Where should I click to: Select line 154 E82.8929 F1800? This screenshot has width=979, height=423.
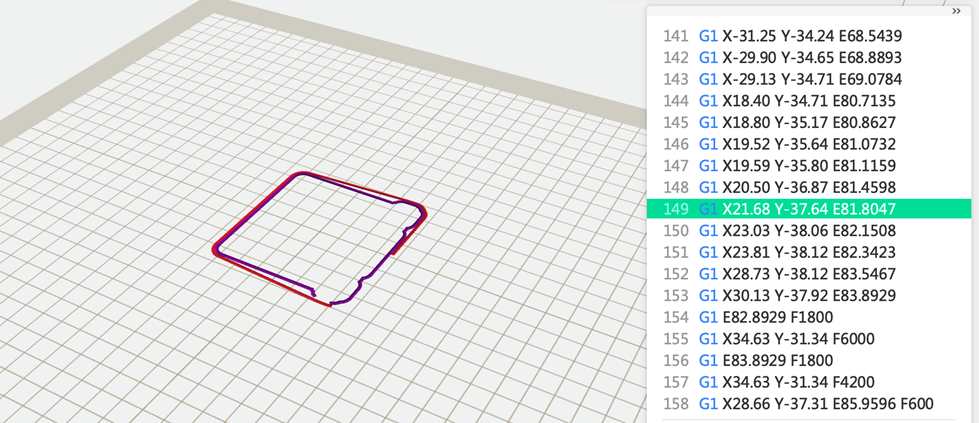point(809,317)
